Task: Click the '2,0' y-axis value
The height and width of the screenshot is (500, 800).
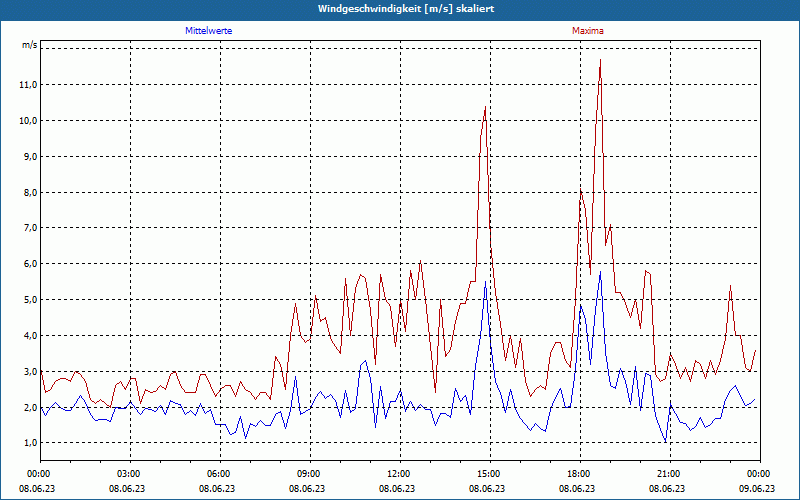Action: 31,408
